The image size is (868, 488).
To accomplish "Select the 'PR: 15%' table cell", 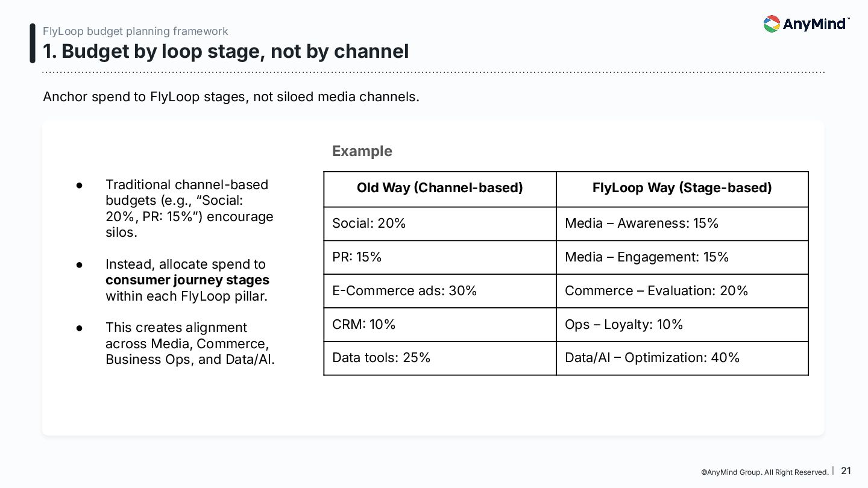I will 440,258.
